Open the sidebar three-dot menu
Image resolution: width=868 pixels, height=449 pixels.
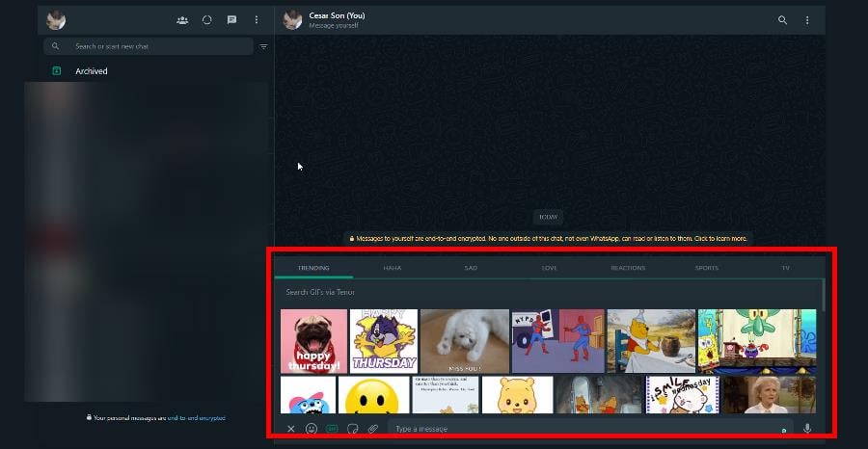(x=257, y=20)
